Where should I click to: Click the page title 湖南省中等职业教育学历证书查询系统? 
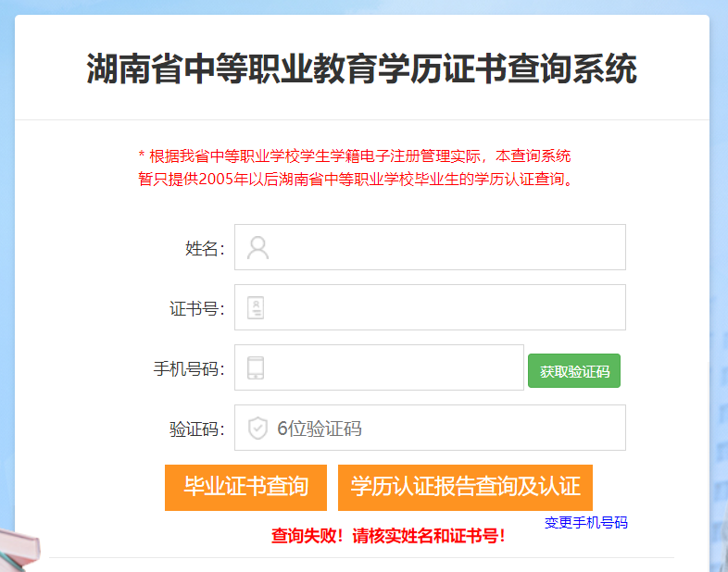[361, 69]
